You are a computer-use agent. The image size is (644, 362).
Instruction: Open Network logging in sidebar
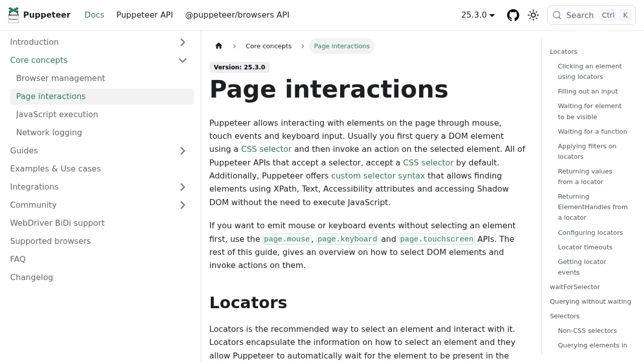[102, 133]
